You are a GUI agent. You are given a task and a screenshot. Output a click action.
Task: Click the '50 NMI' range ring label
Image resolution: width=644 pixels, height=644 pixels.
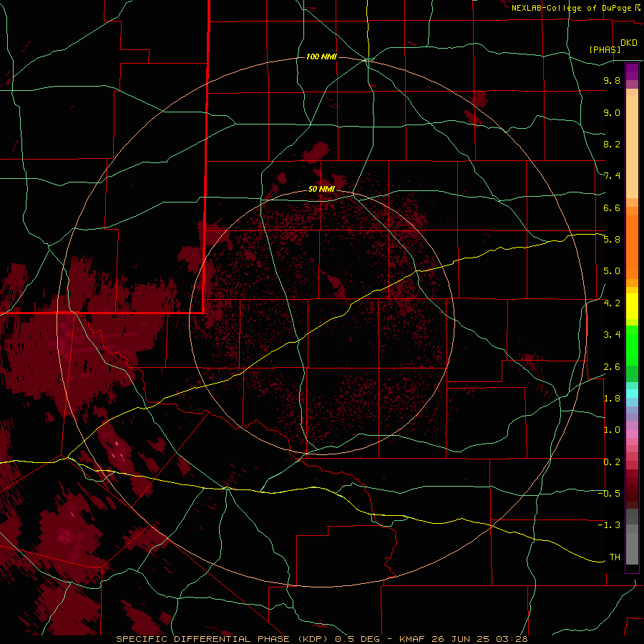(321, 189)
